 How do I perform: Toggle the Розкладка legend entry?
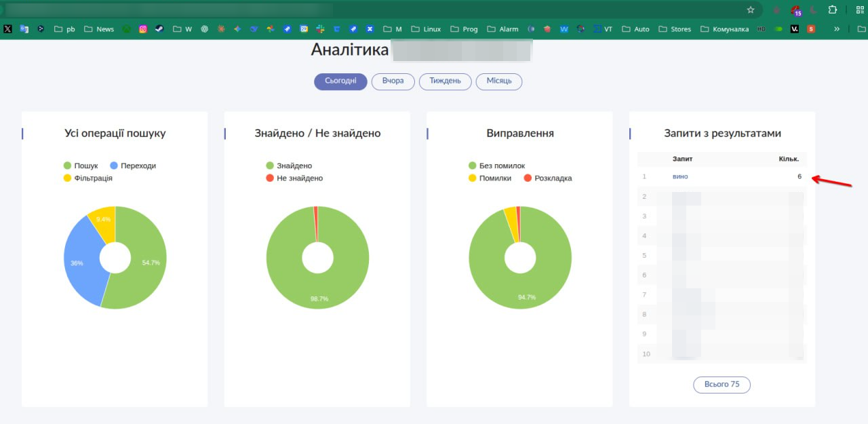(549, 178)
